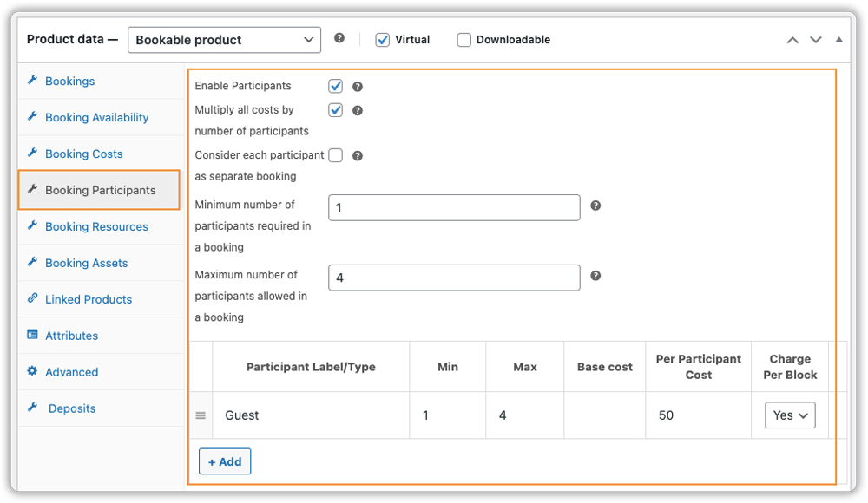The width and height of the screenshot is (868, 503).
Task: Open the Bookable product type dropdown
Action: coord(224,40)
